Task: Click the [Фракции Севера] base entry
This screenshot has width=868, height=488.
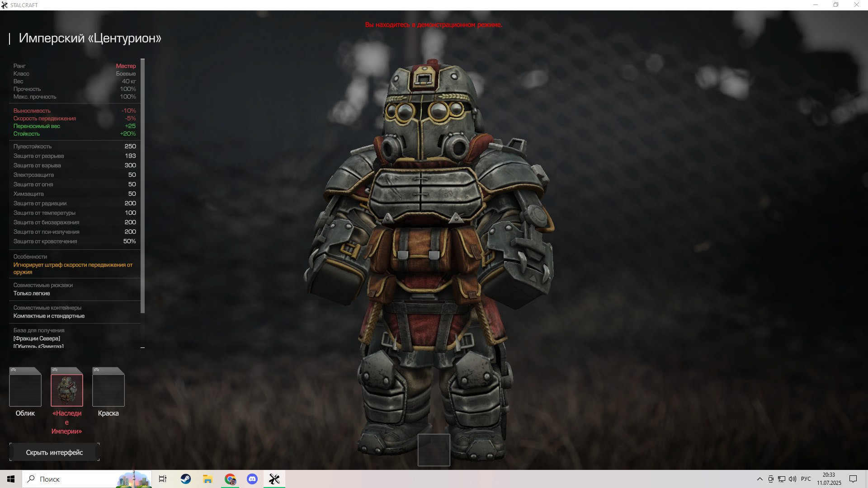Action: click(x=37, y=338)
